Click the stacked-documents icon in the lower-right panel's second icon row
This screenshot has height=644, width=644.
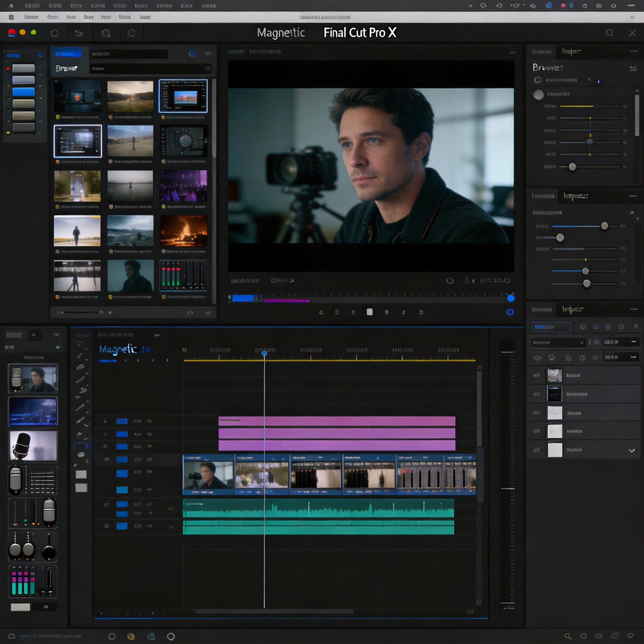tap(568, 357)
